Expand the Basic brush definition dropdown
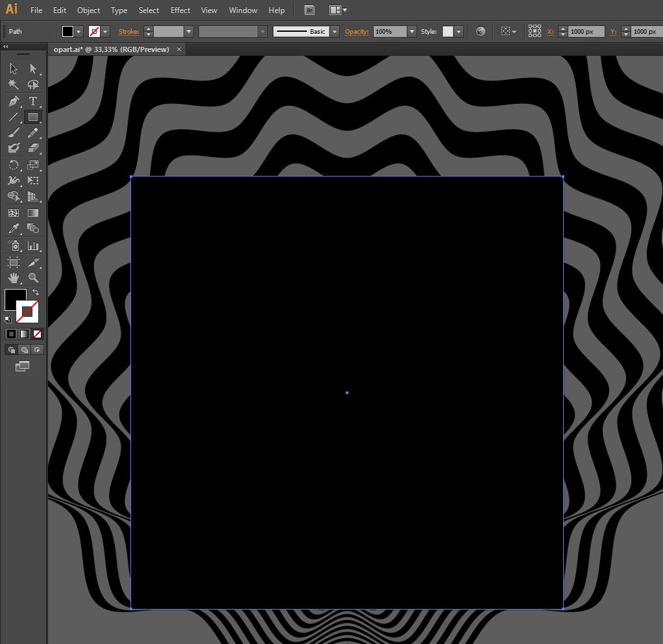 pyautogui.click(x=335, y=31)
